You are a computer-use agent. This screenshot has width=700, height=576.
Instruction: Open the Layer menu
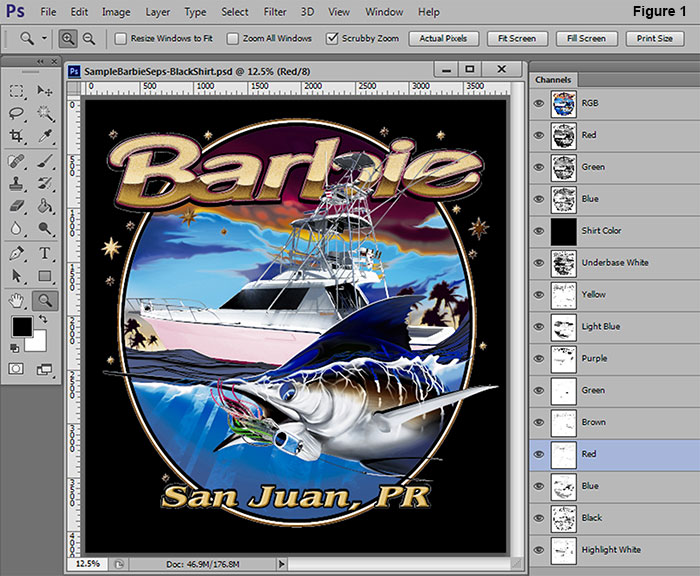coord(158,12)
